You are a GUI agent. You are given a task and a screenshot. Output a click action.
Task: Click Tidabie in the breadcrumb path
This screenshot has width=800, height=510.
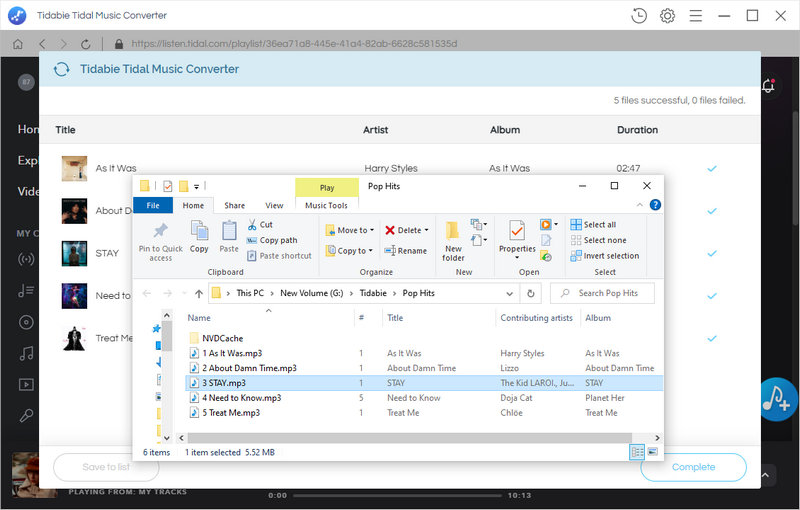[373, 293]
